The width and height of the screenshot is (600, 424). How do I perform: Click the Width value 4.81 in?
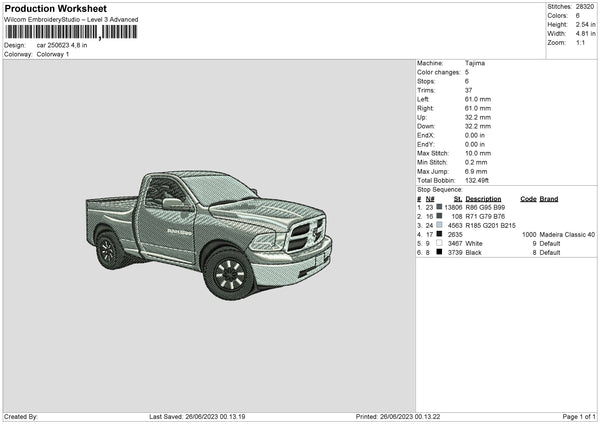click(585, 34)
